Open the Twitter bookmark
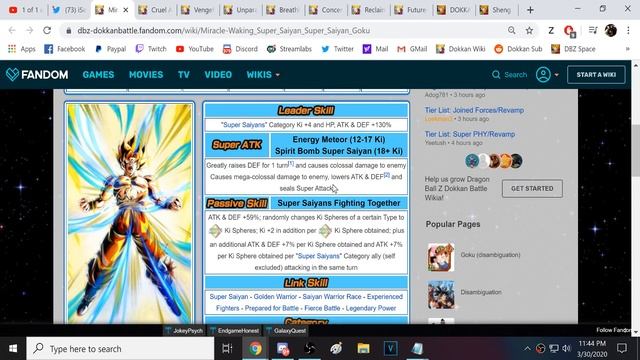The height and width of the screenshot is (360, 640). [338, 49]
